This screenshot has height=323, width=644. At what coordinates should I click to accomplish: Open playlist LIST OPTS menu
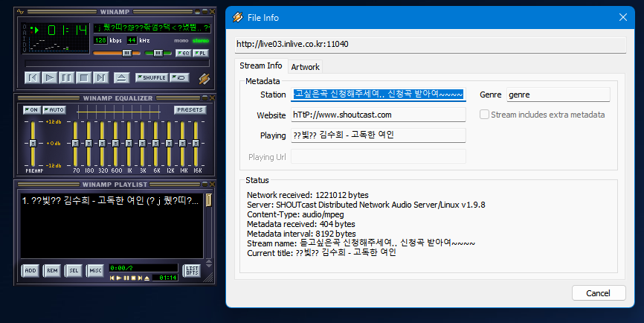pos(192,270)
